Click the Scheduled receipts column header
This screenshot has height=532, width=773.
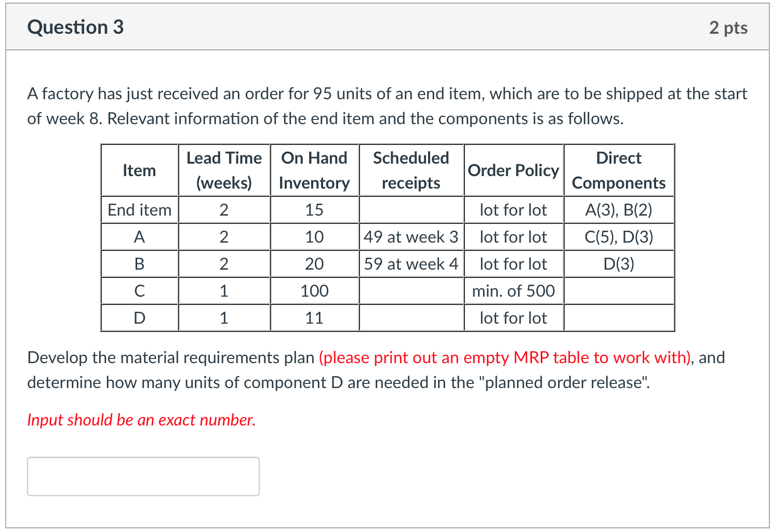click(411, 170)
